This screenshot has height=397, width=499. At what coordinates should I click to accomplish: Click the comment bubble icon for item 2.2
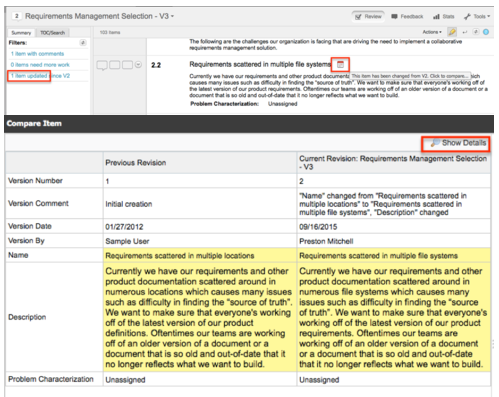pyautogui.click(x=102, y=65)
